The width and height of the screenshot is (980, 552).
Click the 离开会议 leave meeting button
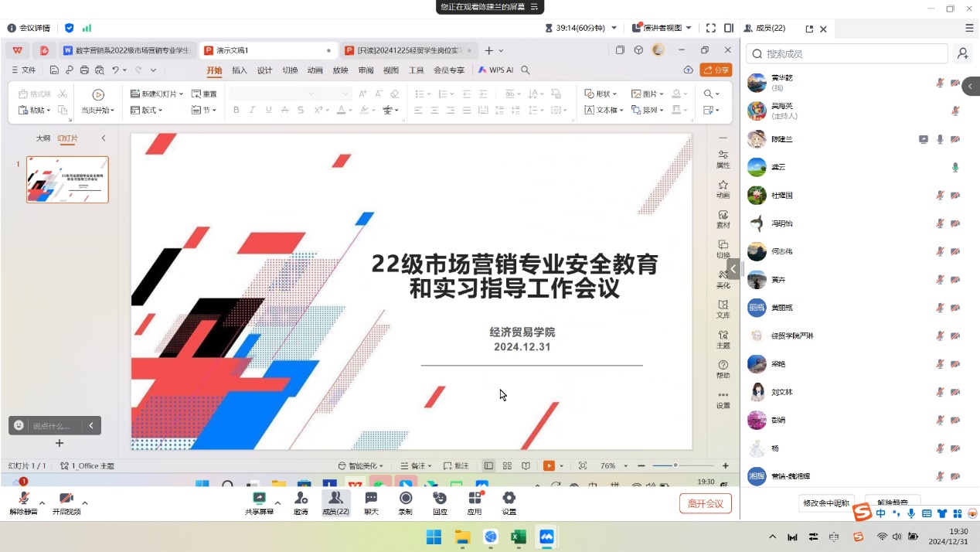tap(705, 503)
